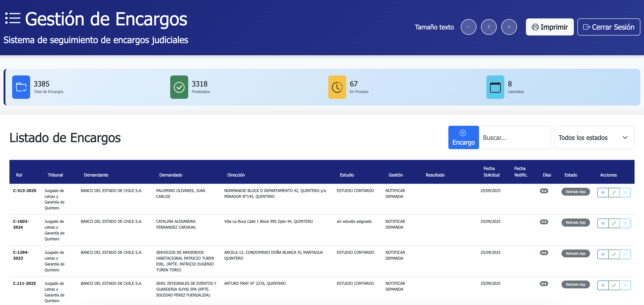Open list actions for C-1294-2023
This screenshot has height=305, width=644.
point(625,254)
